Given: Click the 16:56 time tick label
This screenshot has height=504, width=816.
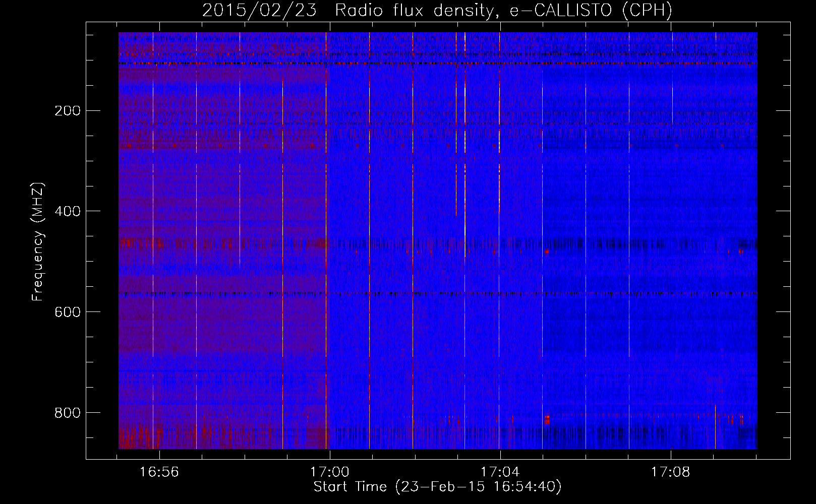Looking at the screenshot, I should [x=159, y=472].
